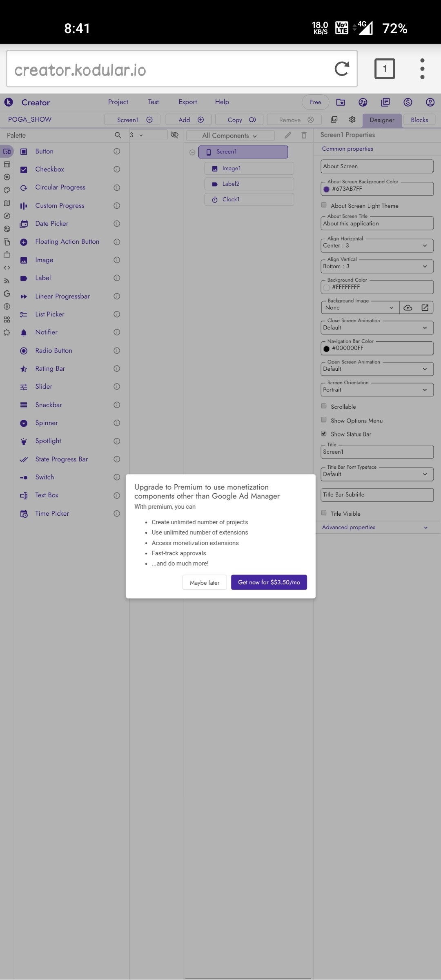441x980 pixels.
Task: Upload a background image via cloud icon
Action: (408, 307)
